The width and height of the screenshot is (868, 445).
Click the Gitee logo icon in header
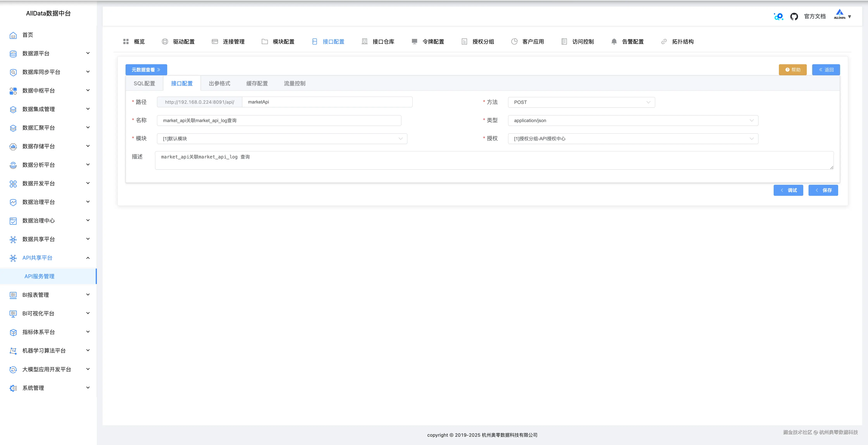pos(778,16)
